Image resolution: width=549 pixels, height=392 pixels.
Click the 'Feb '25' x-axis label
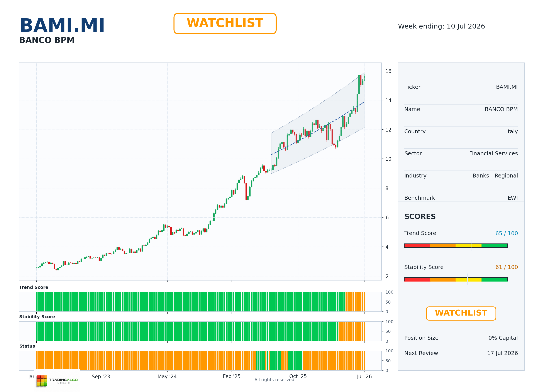tap(232, 376)
